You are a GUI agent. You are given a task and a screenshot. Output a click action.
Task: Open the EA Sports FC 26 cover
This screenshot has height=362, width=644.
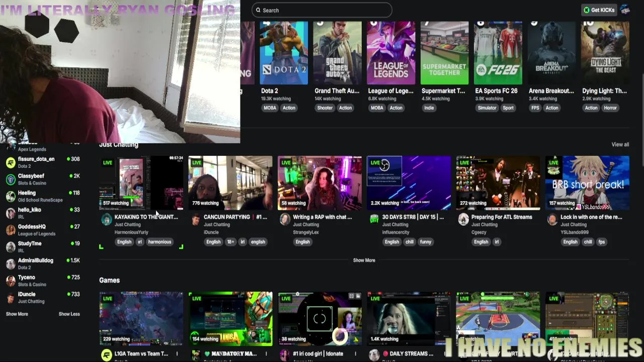pos(498,53)
